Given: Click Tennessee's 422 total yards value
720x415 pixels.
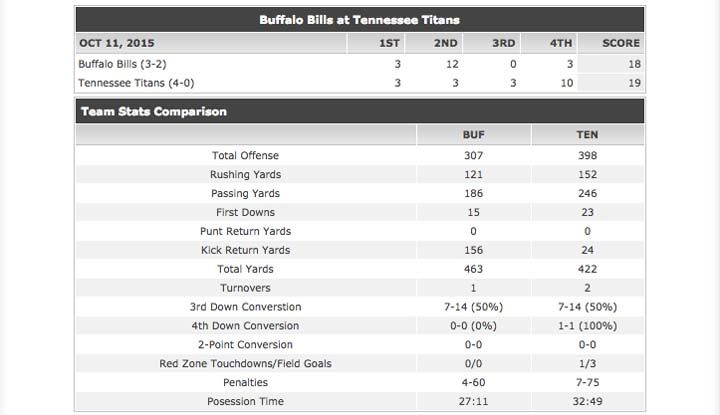Looking at the screenshot, I should point(587,269).
